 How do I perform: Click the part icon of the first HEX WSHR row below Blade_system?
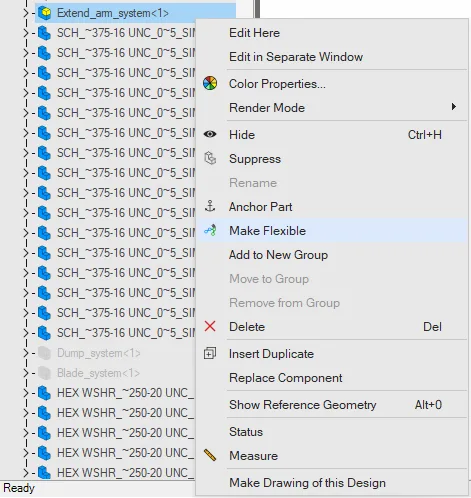(x=44, y=393)
